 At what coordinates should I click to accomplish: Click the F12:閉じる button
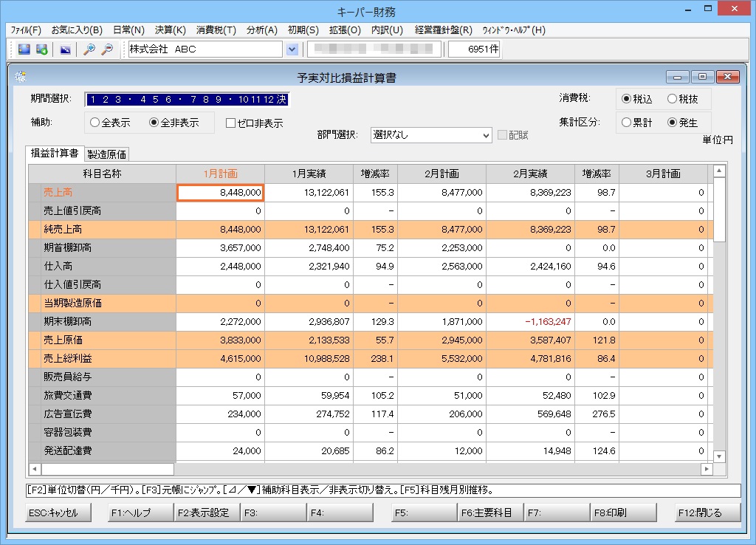(707, 513)
